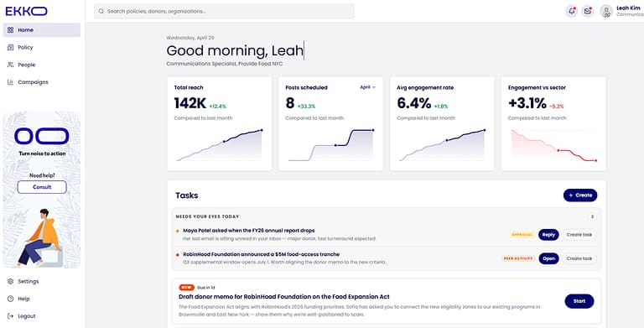Create task for Maya Patel item
Image resolution: width=644 pixels, height=328 pixels.
pyautogui.click(x=579, y=235)
